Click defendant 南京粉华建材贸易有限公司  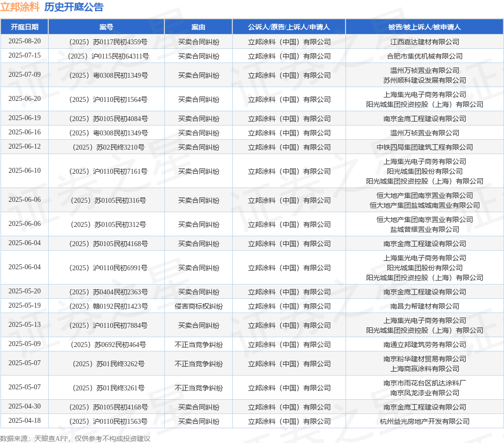click(x=425, y=359)
